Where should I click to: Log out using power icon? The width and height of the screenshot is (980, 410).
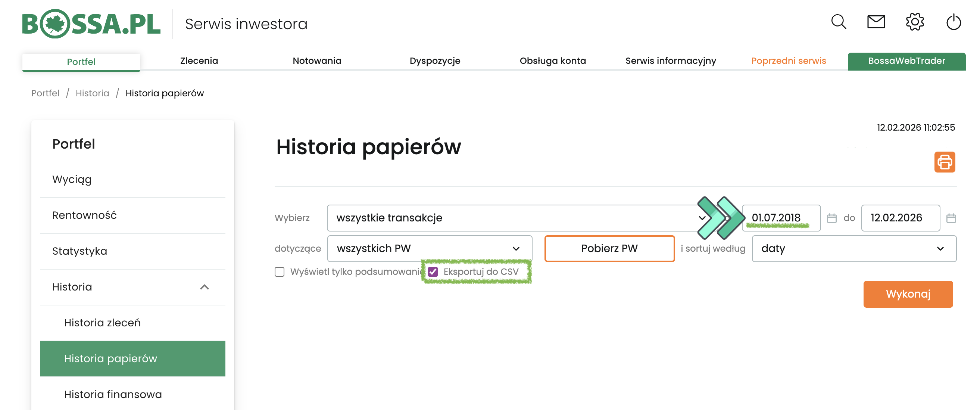(953, 22)
